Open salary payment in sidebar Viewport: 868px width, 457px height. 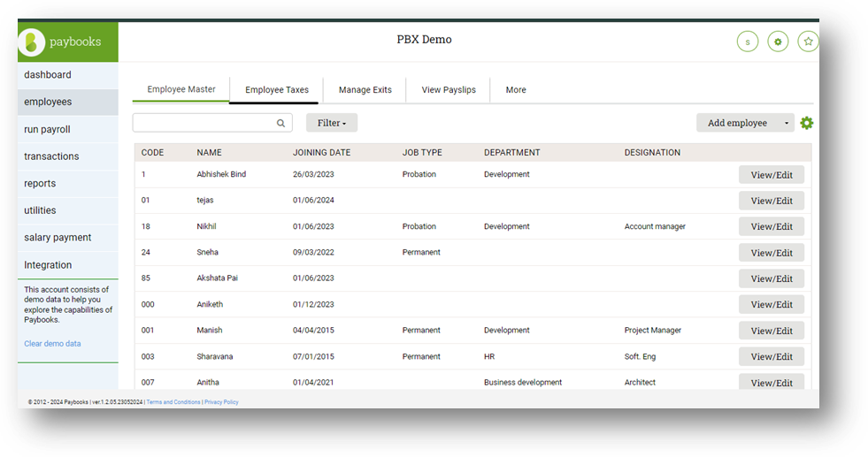pyautogui.click(x=67, y=238)
